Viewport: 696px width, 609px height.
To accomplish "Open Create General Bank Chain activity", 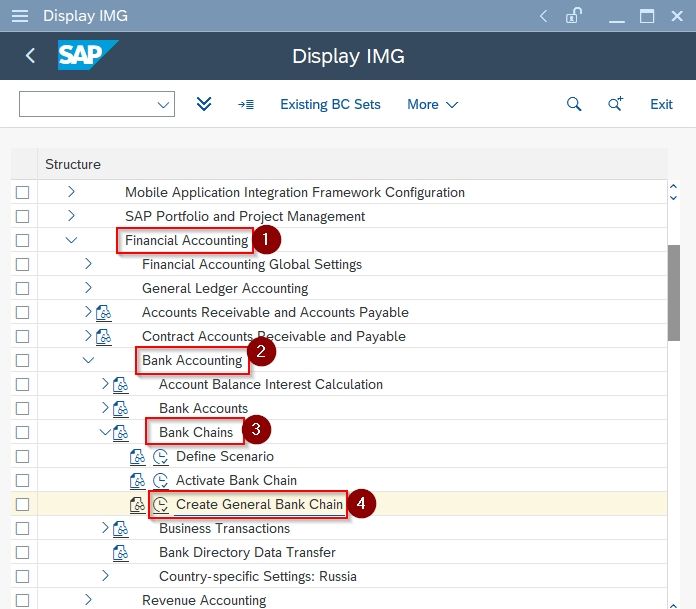I will pyautogui.click(x=259, y=505).
